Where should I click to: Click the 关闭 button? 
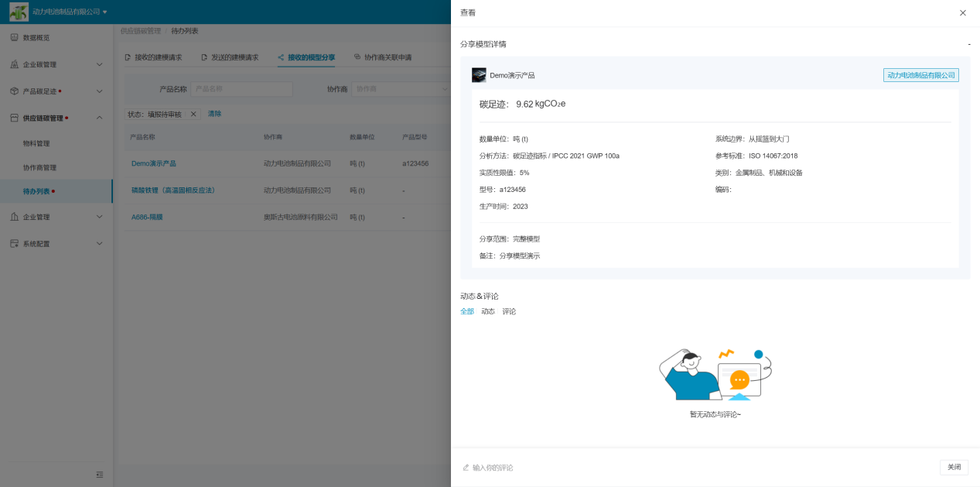[954, 468]
